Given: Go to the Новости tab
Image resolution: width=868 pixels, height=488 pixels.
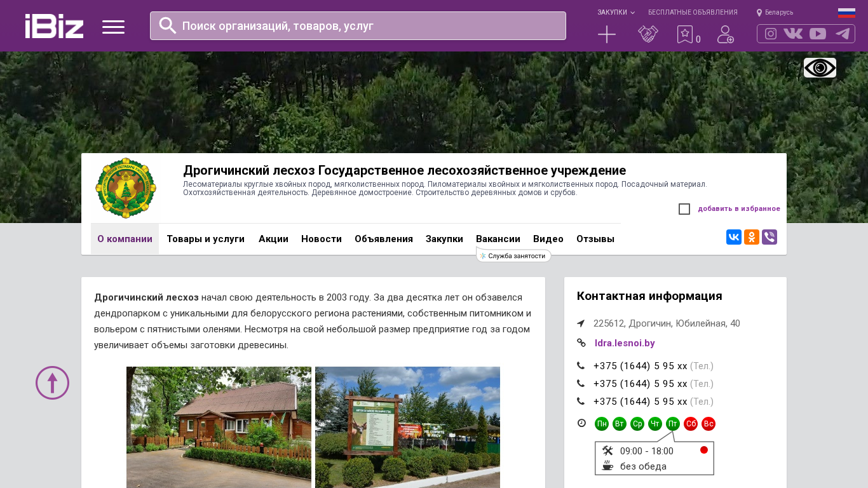Looking at the screenshot, I should [322, 239].
